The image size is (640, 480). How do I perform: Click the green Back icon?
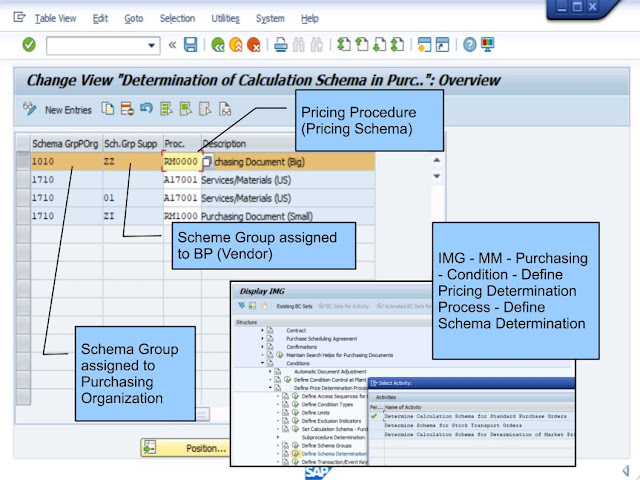(x=218, y=44)
